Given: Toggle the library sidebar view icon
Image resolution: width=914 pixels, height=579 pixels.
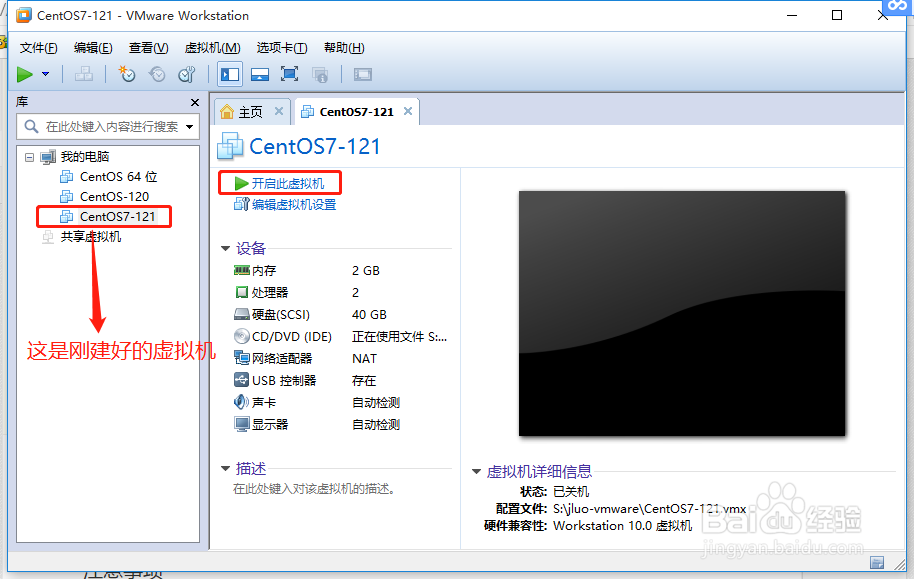Looking at the screenshot, I should 230,74.
